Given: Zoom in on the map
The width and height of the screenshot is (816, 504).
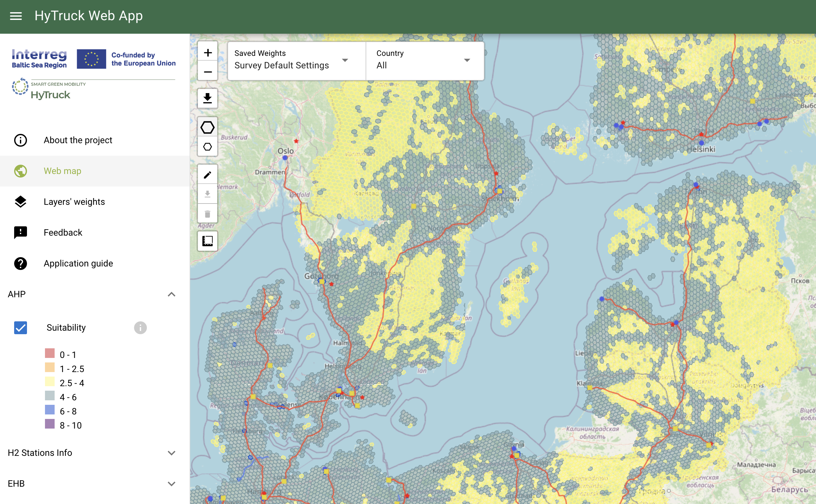Looking at the screenshot, I should 208,53.
